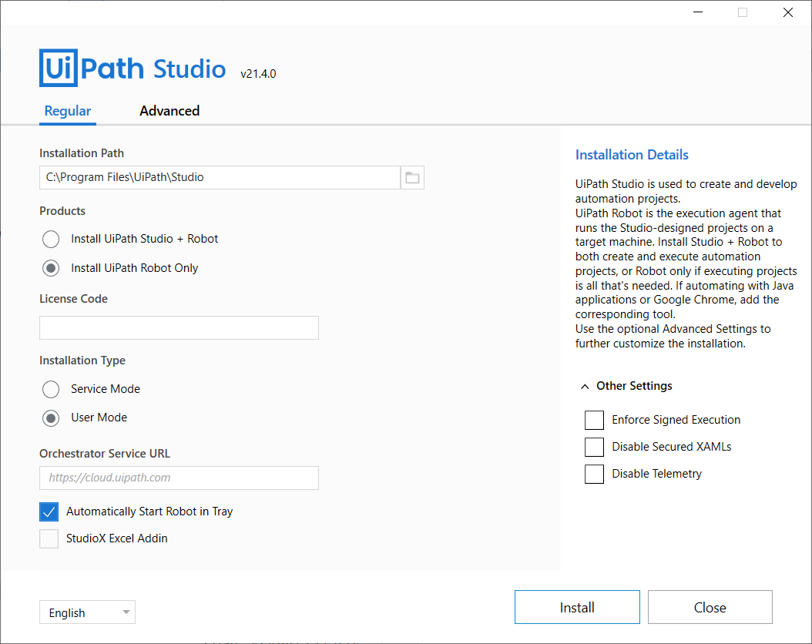Select the Regular tab
The width and height of the screenshot is (812, 644).
[x=67, y=111]
